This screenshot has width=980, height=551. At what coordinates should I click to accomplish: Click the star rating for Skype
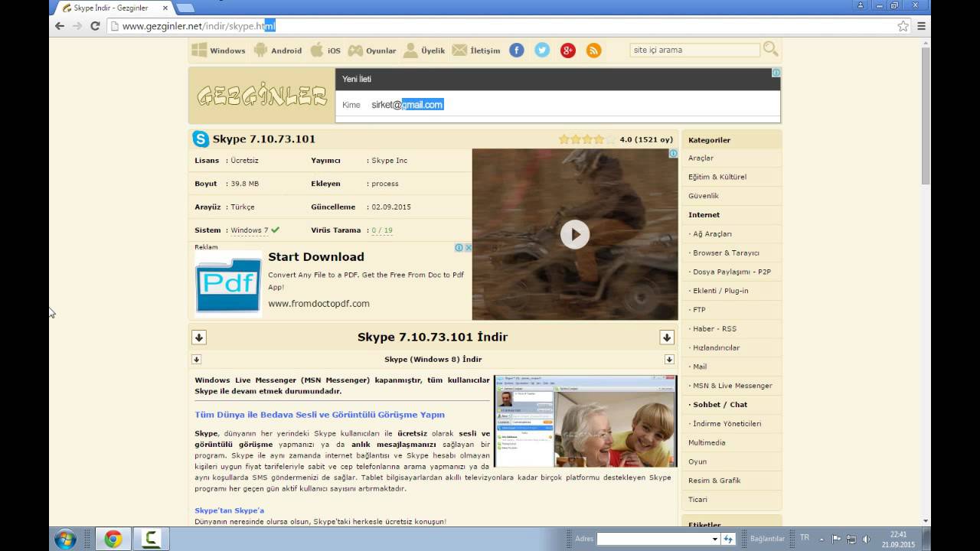[586, 139]
